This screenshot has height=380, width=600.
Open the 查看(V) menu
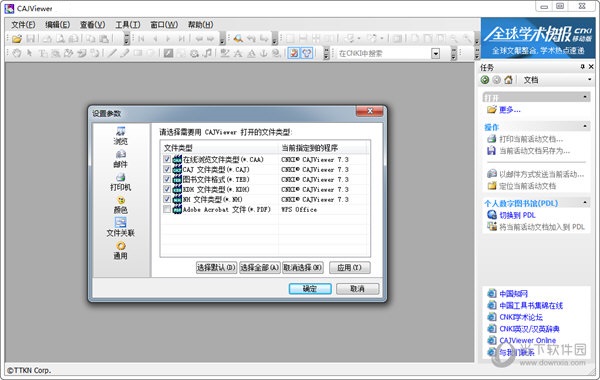(x=92, y=25)
